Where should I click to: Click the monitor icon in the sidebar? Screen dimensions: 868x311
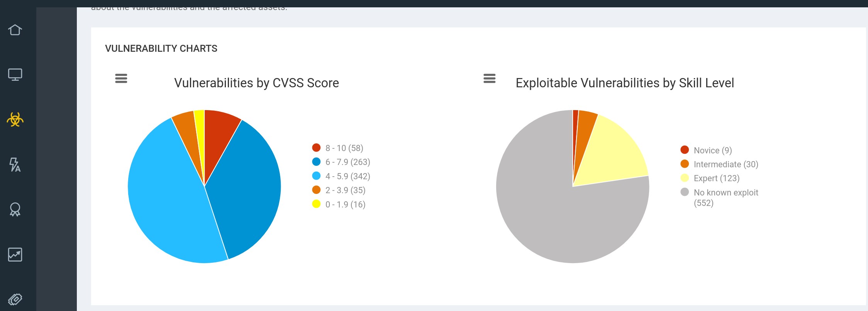pyautogui.click(x=15, y=74)
